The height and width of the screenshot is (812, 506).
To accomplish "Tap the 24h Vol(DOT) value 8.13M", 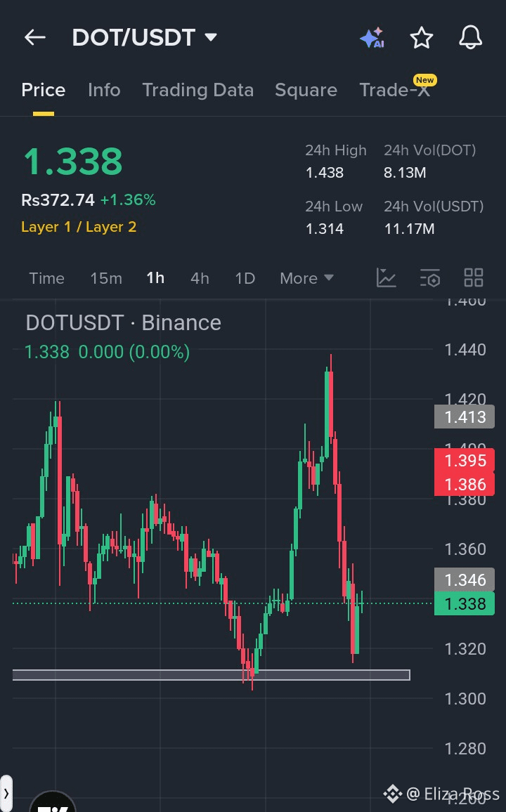I will click(x=405, y=173).
